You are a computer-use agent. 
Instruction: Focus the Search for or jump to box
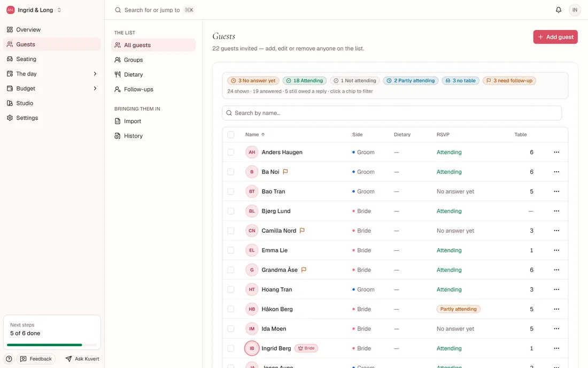(154, 10)
